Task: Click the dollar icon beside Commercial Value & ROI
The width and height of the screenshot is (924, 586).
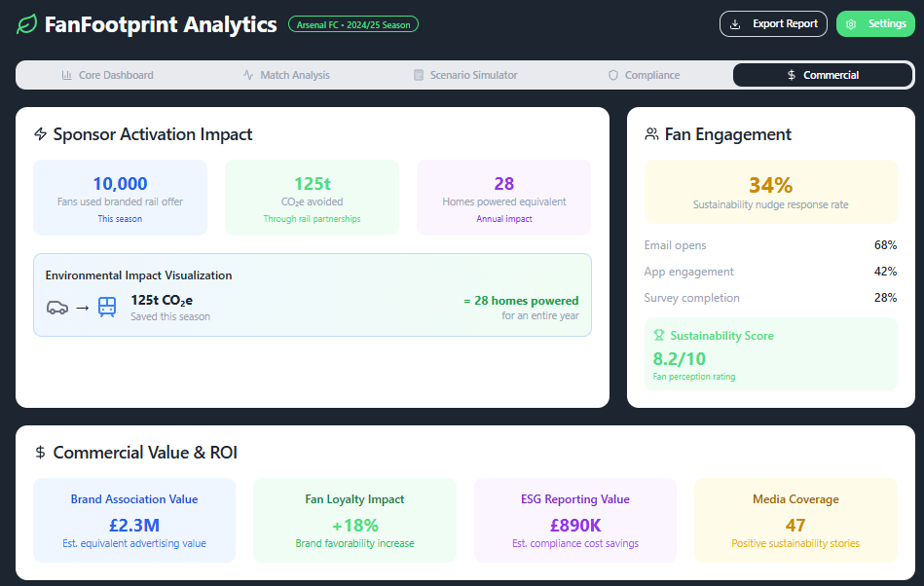Action: pos(40,453)
